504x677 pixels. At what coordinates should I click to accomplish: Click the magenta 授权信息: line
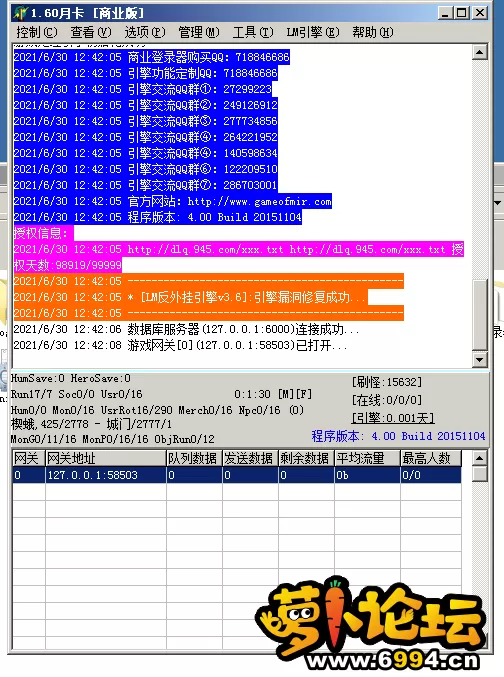point(43,233)
